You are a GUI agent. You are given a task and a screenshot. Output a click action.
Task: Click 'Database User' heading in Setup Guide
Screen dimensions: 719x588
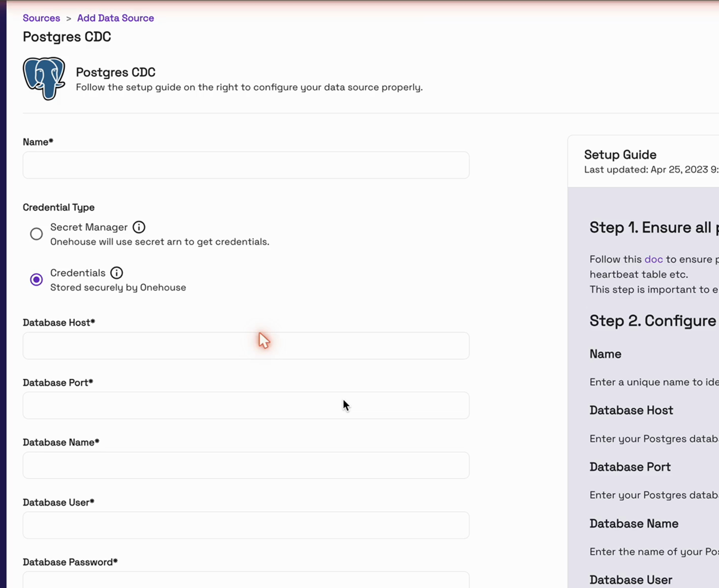coord(631,580)
